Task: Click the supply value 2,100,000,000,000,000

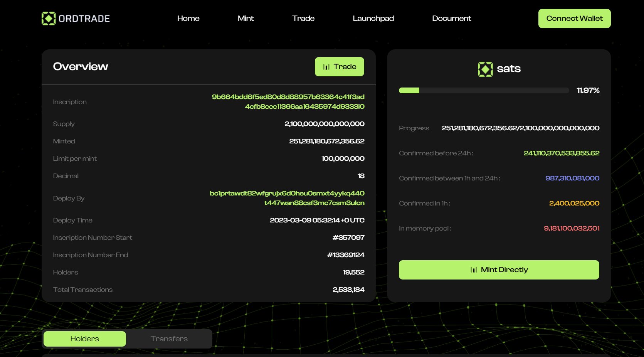Action: [325, 124]
